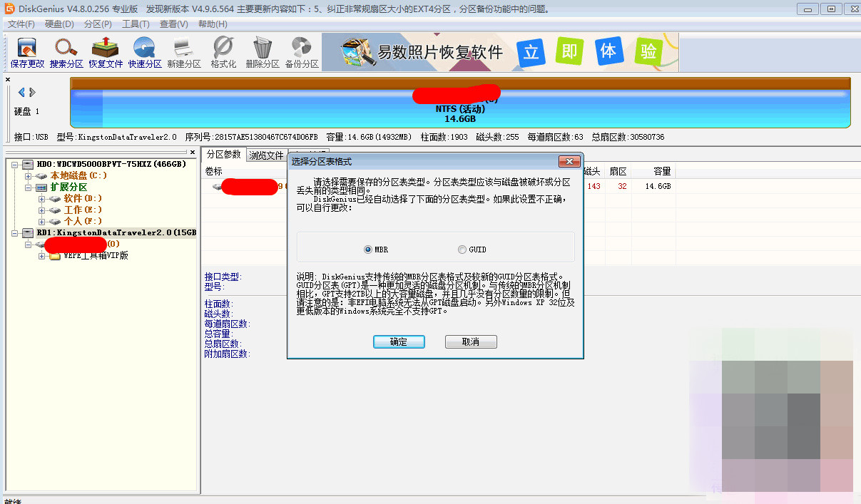Open the 硬盘(D) menu
The width and height of the screenshot is (861, 504).
click(59, 24)
